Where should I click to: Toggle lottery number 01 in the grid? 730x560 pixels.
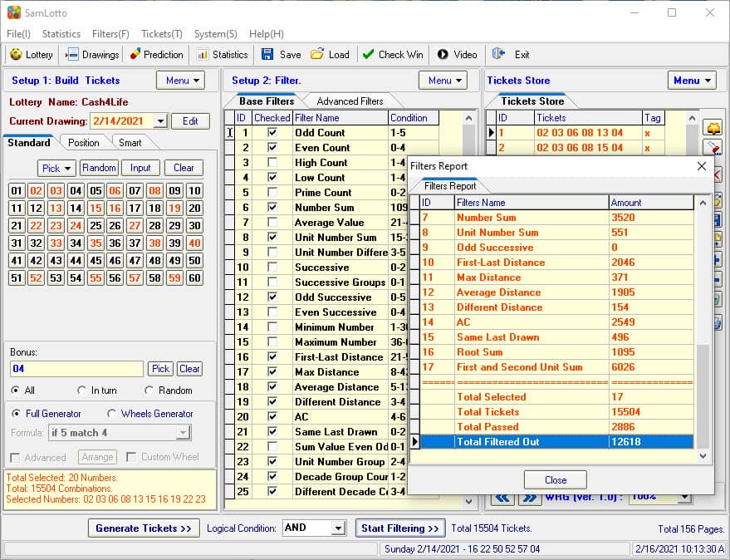17,190
